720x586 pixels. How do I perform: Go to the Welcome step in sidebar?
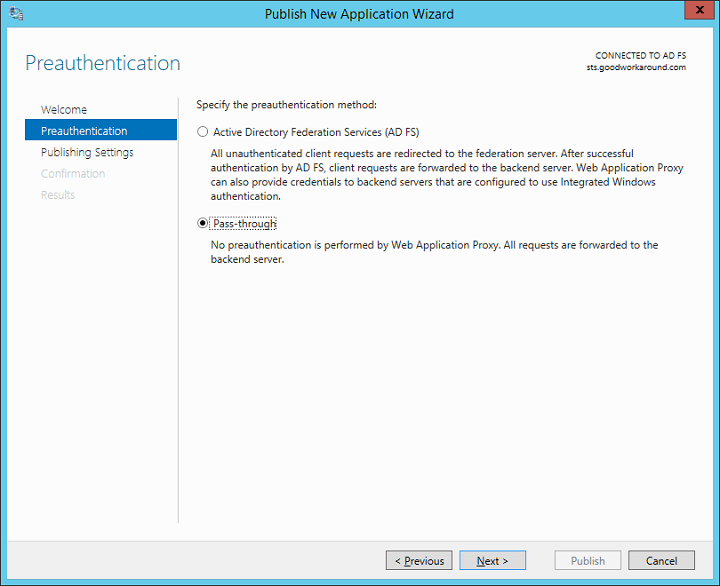click(x=64, y=110)
